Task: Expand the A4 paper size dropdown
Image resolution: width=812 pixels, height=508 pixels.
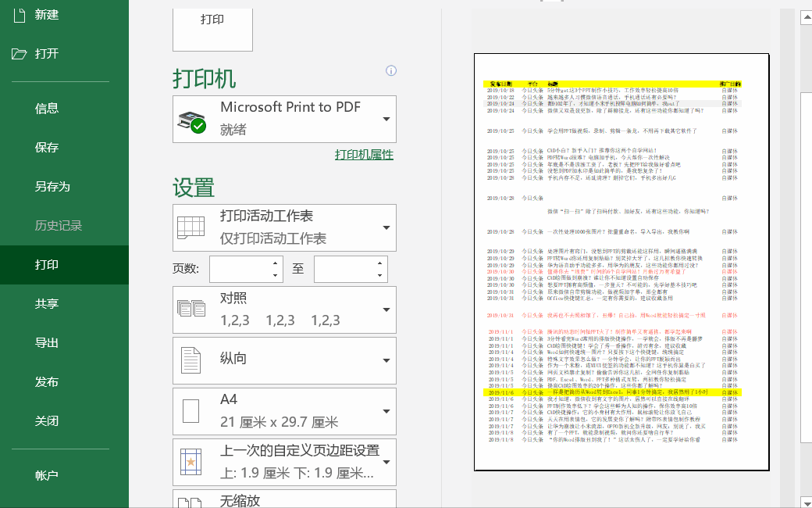Action: (386, 411)
